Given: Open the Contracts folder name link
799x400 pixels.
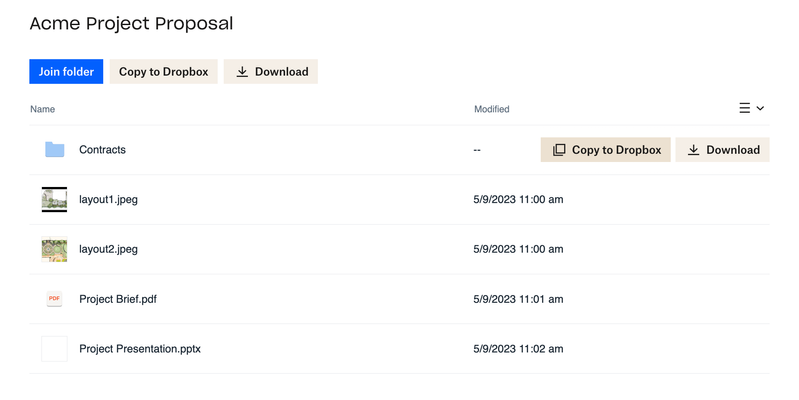Looking at the screenshot, I should point(102,150).
